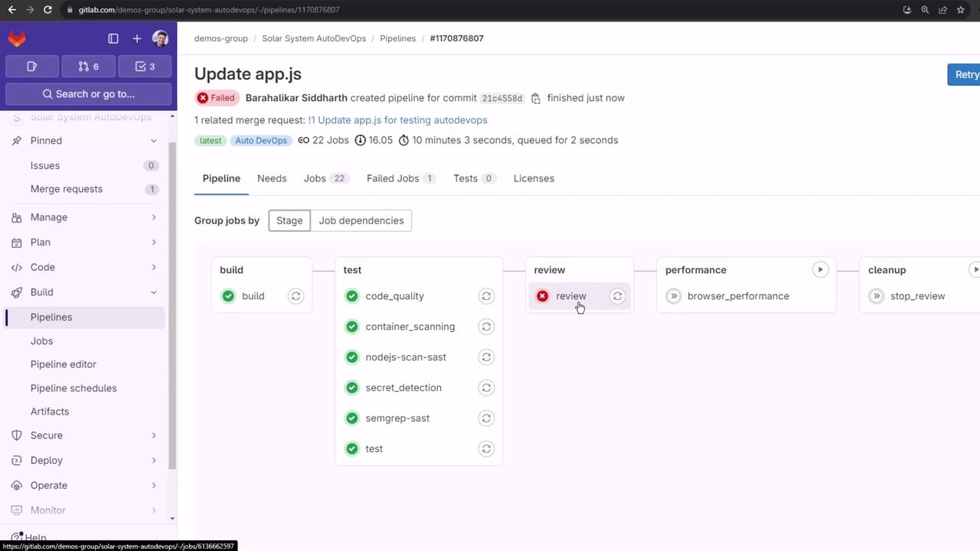Image resolution: width=980 pixels, height=551 pixels.
Task: Retry the nodejs-scan-sast job
Action: point(486,357)
